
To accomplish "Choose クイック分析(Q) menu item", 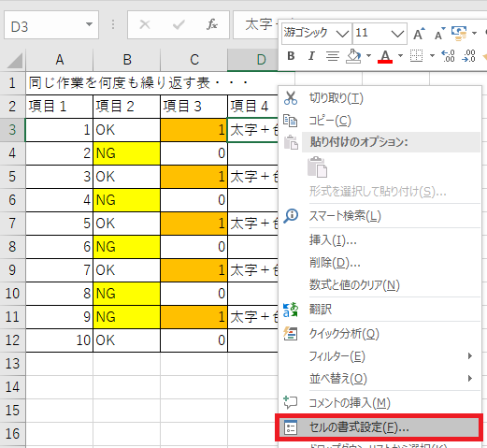I will (x=380, y=333).
